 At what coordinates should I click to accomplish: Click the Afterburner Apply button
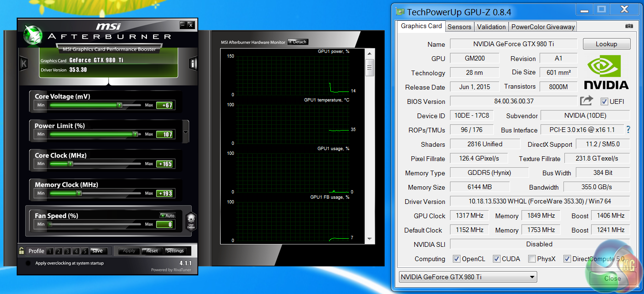(129, 251)
